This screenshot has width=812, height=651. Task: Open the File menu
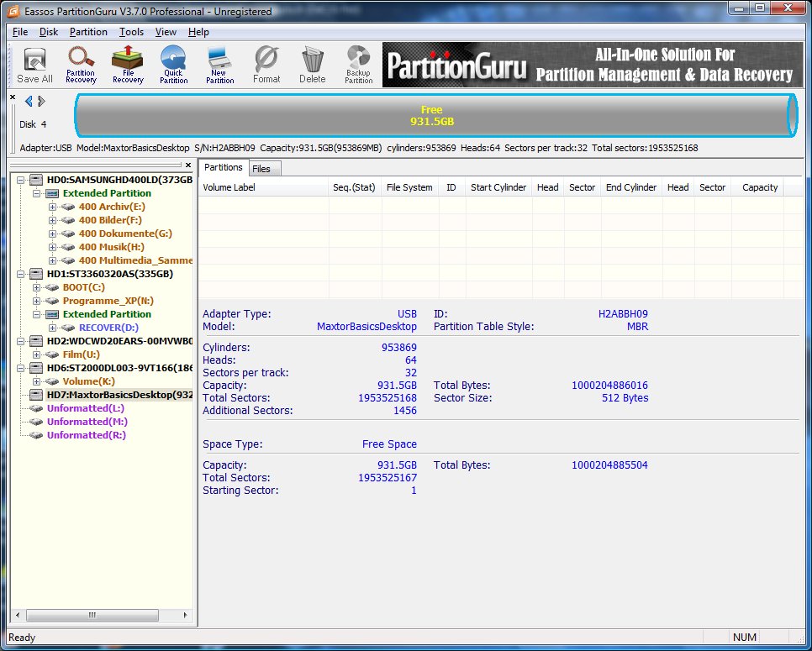coord(20,32)
